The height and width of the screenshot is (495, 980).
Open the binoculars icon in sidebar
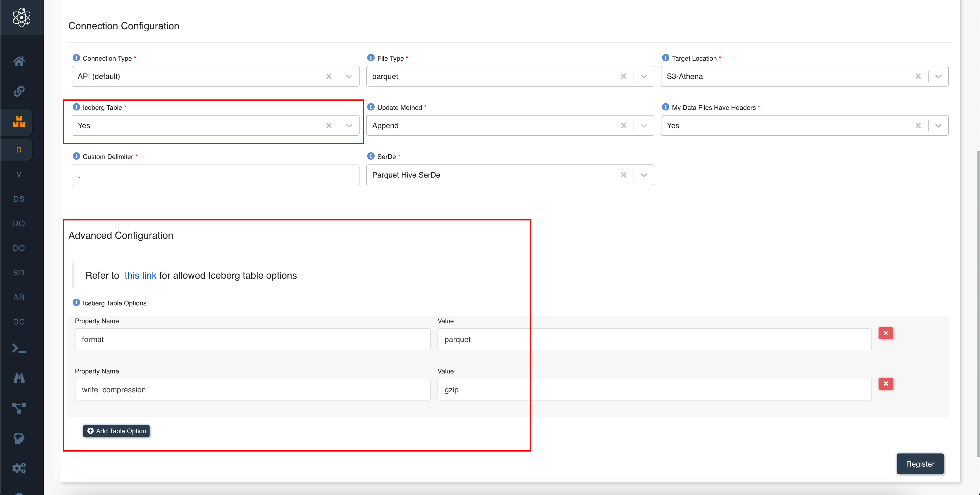(19, 378)
